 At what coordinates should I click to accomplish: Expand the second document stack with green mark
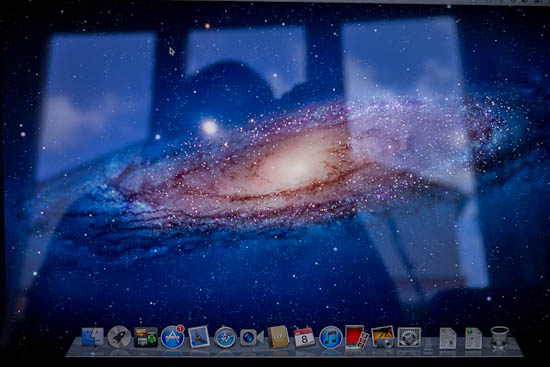click(x=474, y=339)
